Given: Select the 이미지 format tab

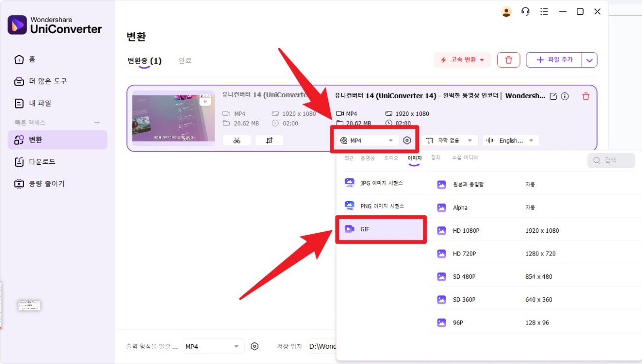Looking at the screenshot, I should pyautogui.click(x=414, y=158).
